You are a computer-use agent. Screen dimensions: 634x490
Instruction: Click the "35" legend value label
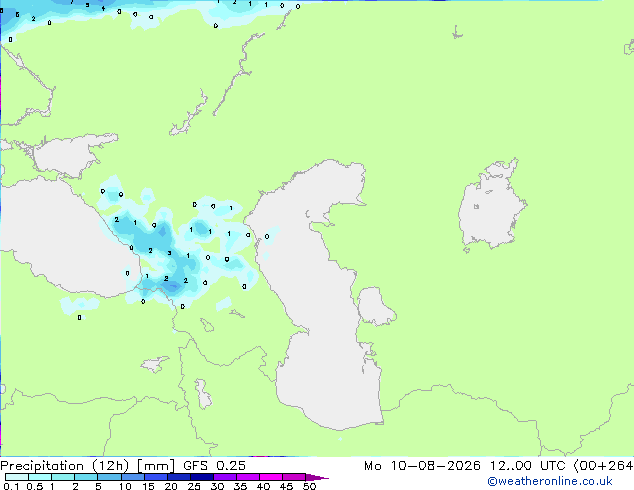click(x=240, y=486)
